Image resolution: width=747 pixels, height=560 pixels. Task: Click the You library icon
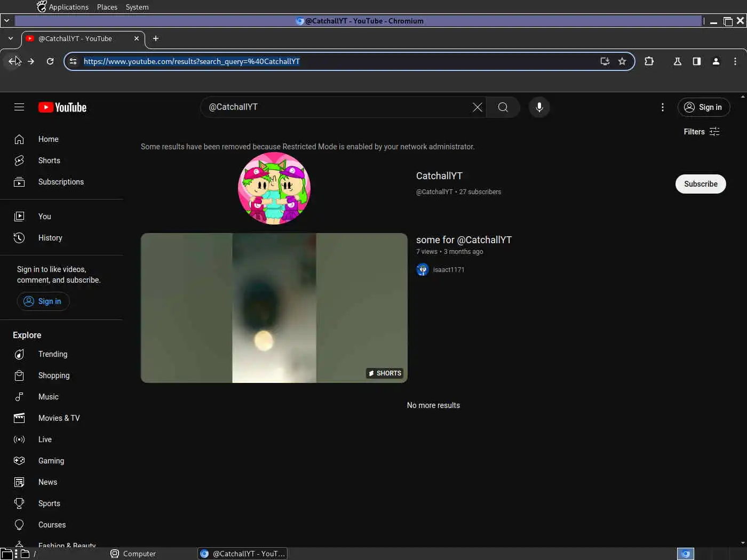pos(19,217)
